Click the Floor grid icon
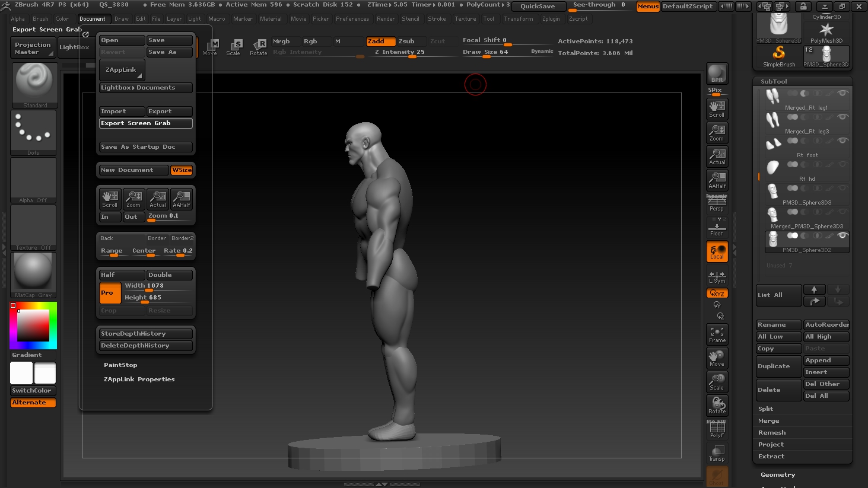The image size is (868, 488). tap(717, 228)
